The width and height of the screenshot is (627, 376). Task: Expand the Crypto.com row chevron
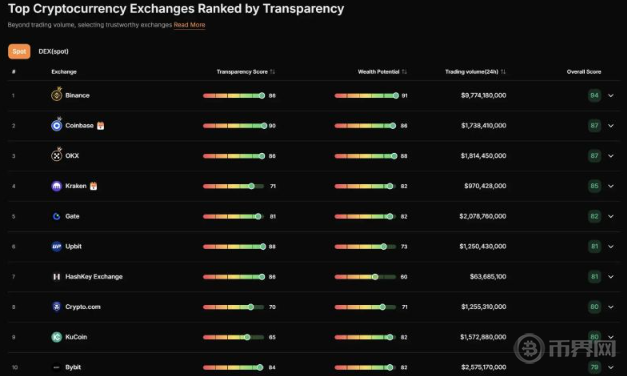[x=611, y=307]
